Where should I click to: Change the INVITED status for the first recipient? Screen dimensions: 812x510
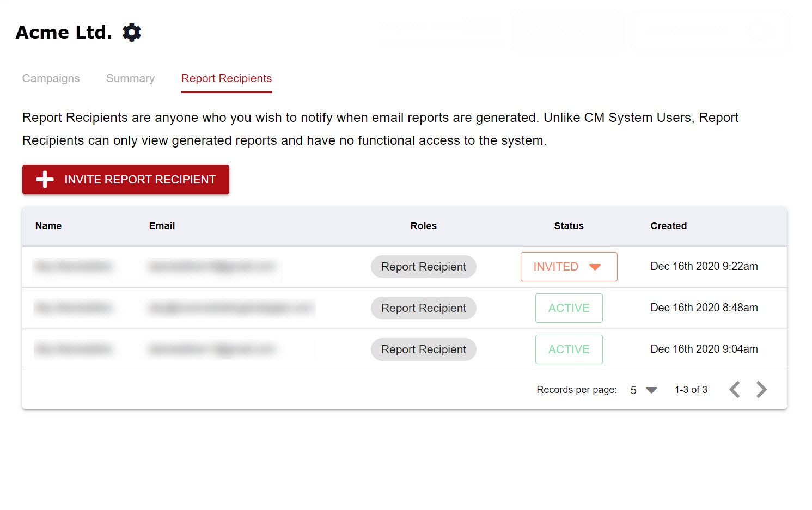click(569, 267)
